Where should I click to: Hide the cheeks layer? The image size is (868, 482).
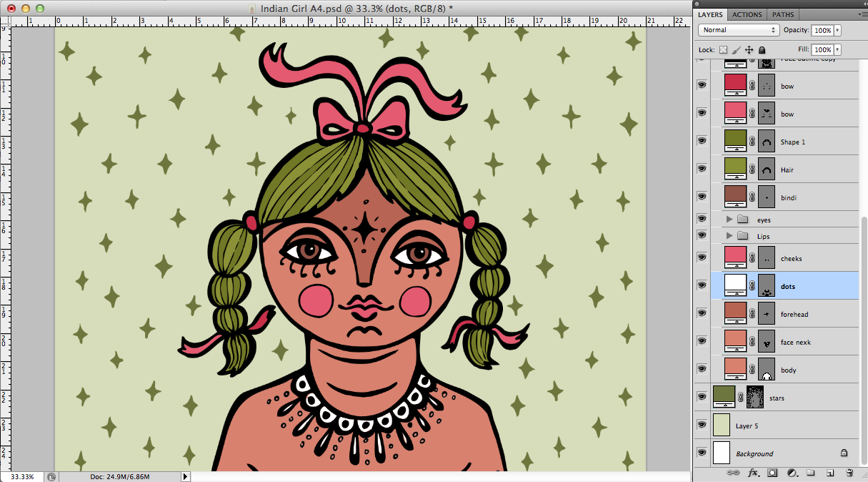[x=702, y=258]
